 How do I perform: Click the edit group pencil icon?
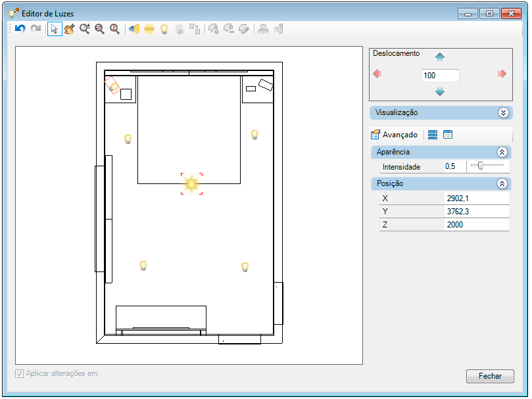[244, 29]
